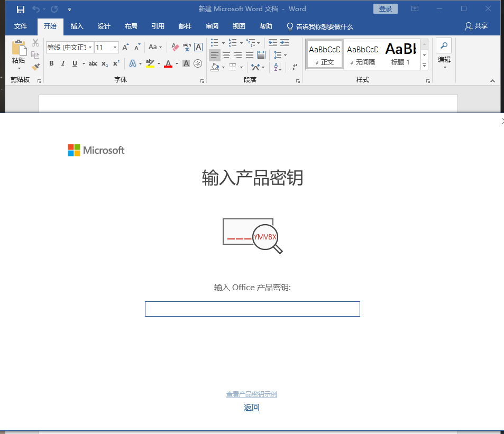Screen dimensions: 504x434
Task: Click the Shrink Font icon
Action: coord(138,47)
